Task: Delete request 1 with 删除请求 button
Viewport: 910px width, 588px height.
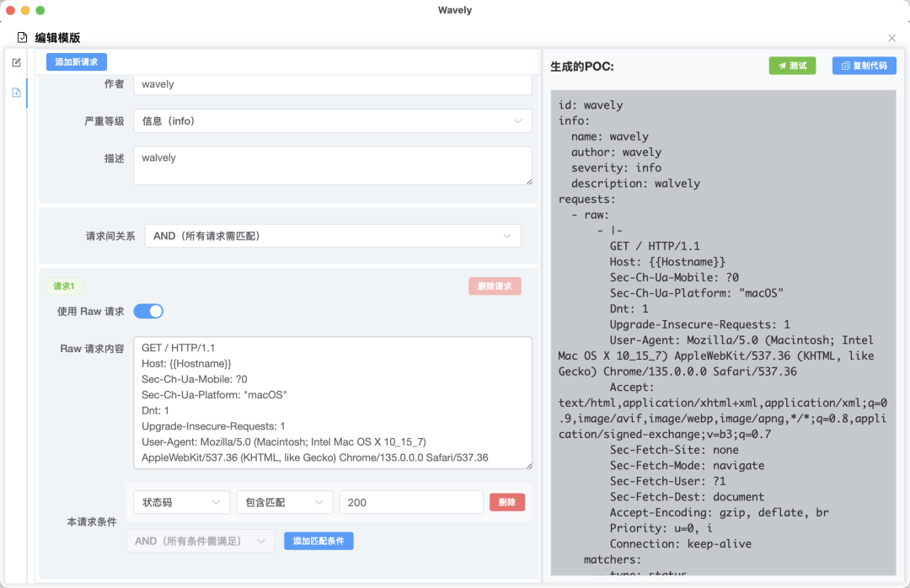Action: (495, 286)
